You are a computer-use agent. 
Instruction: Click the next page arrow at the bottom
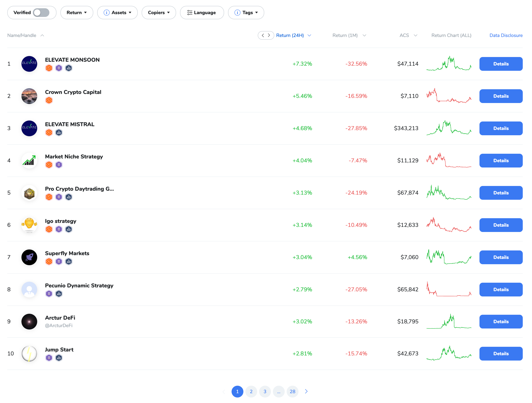(x=306, y=391)
